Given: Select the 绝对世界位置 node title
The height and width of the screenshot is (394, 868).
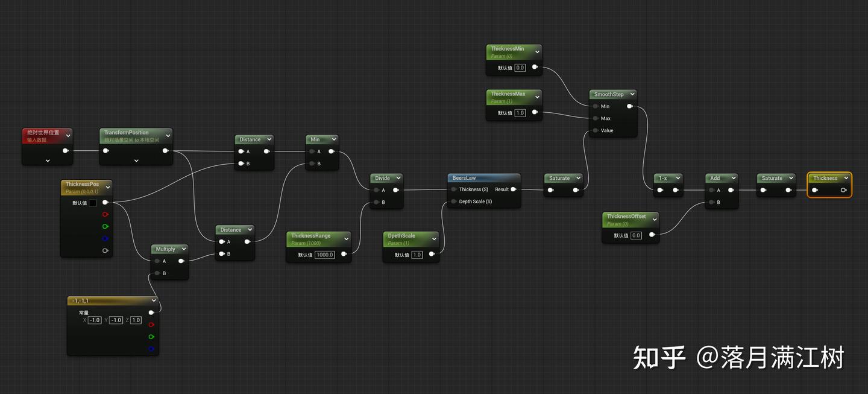Looking at the screenshot, I should click(43, 133).
